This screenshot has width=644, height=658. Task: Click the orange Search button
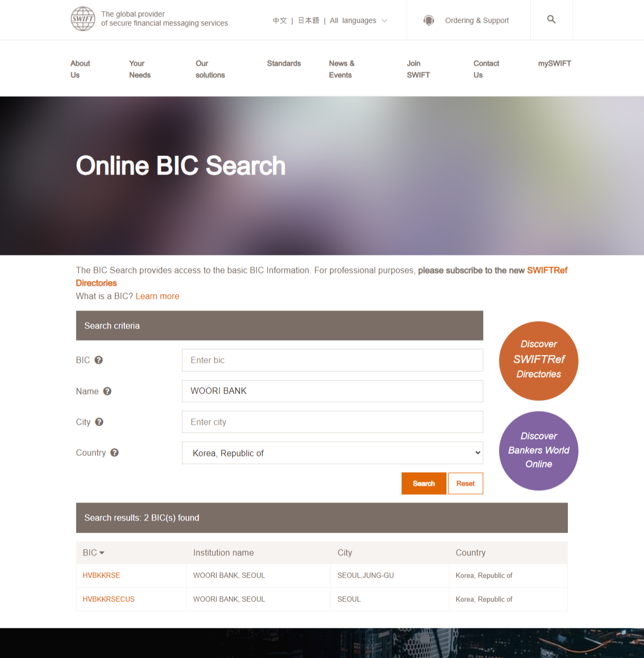tap(424, 483)
